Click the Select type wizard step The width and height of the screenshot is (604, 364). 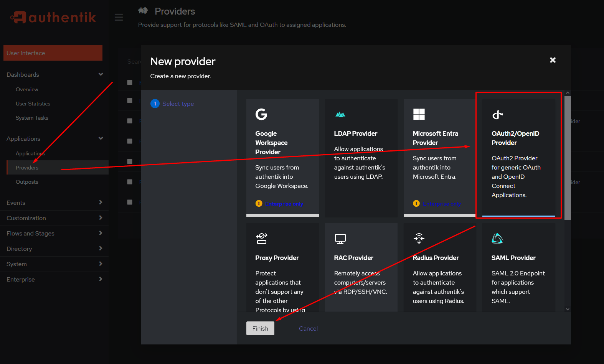pos(178,104)
